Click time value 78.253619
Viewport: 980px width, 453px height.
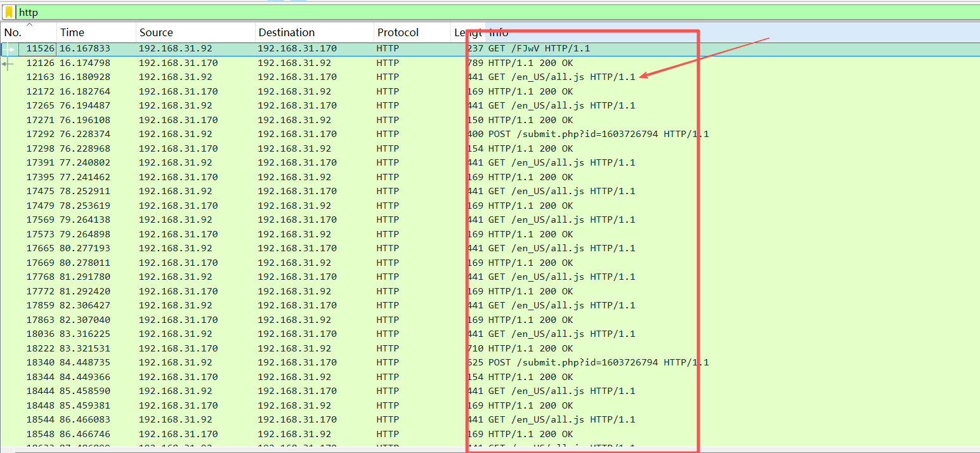(85, 206)
